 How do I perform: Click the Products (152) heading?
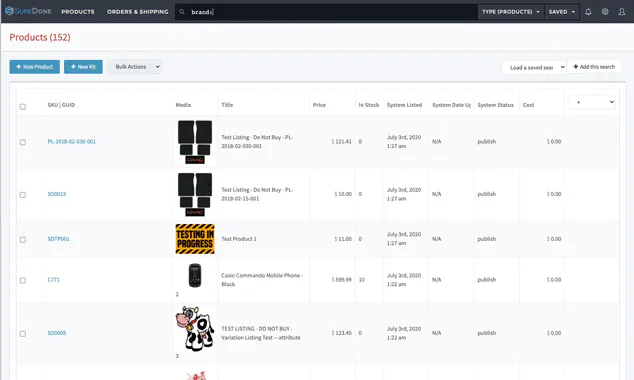point(40,37)
